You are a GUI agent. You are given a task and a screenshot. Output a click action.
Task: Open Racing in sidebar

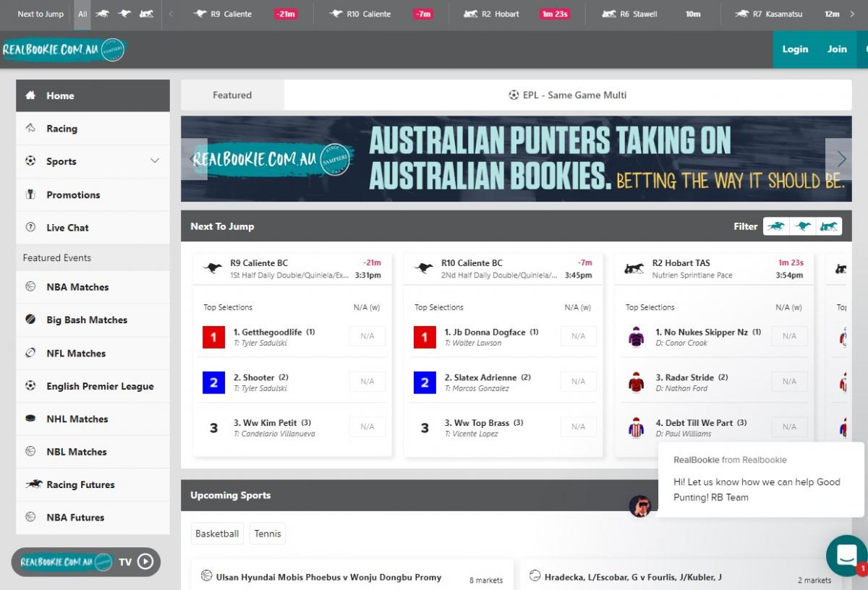coord(93,129)
